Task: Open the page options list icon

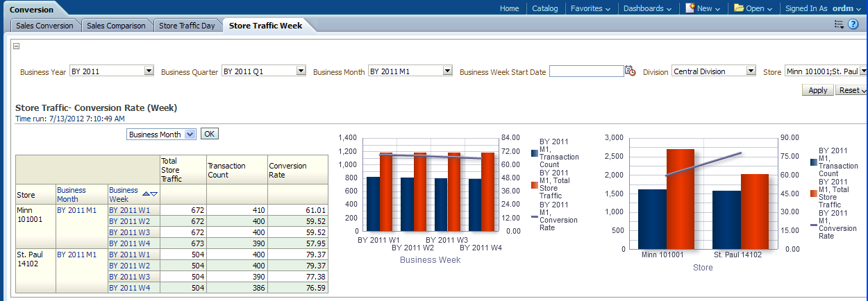Action: [x=839, y=24]
